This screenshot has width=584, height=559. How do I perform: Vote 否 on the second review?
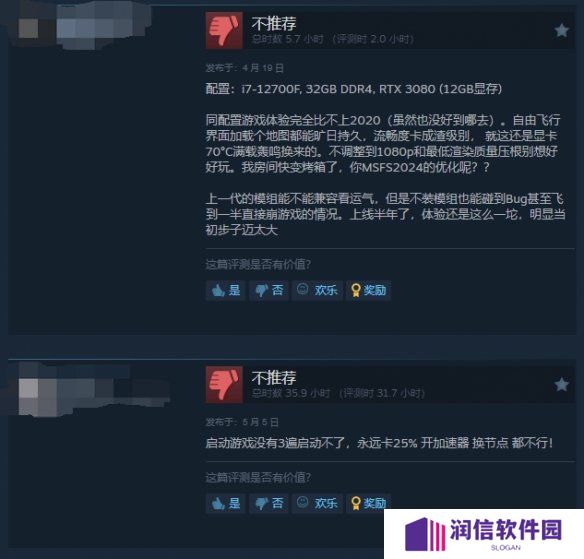(269, 504)
